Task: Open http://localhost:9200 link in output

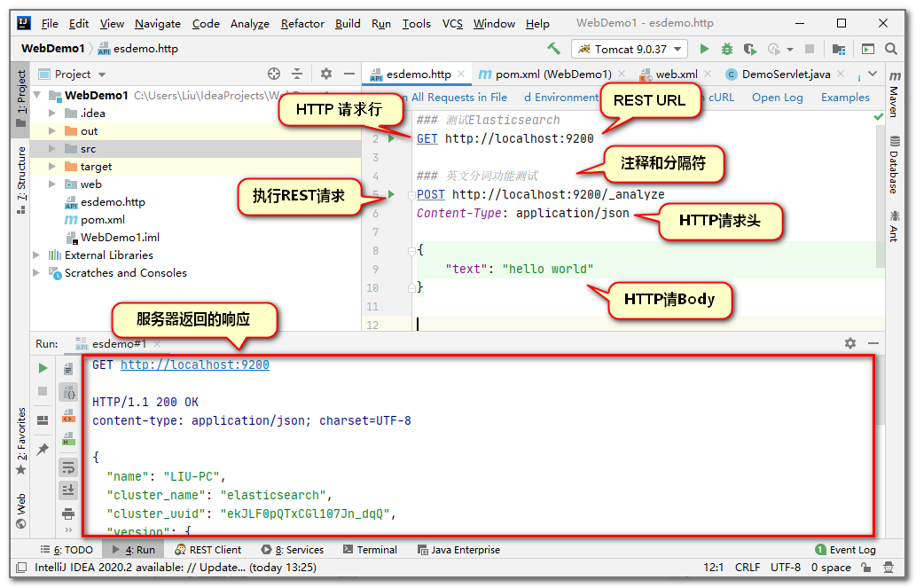Action: 194,365
